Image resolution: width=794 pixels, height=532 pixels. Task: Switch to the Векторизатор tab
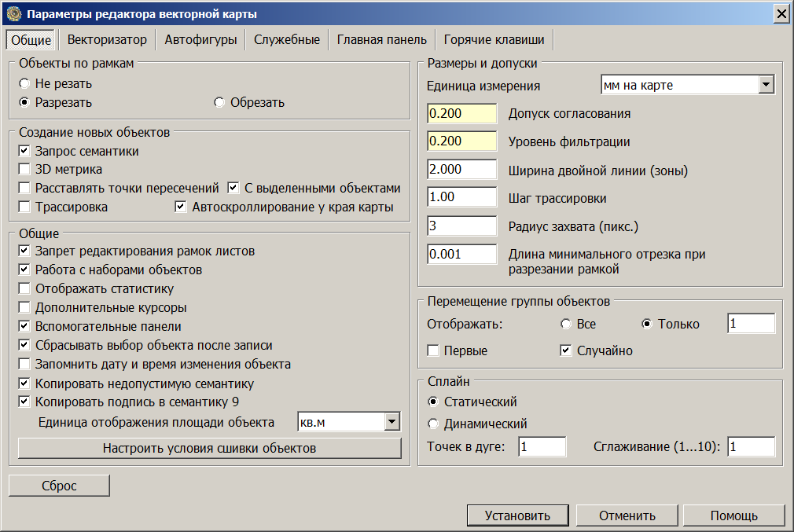click(107, 40)
